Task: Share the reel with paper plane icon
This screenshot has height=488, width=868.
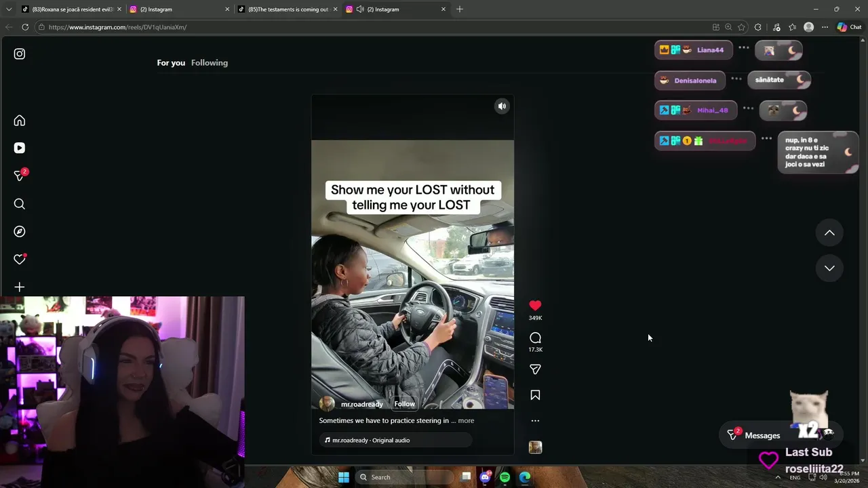Action: 535,369
